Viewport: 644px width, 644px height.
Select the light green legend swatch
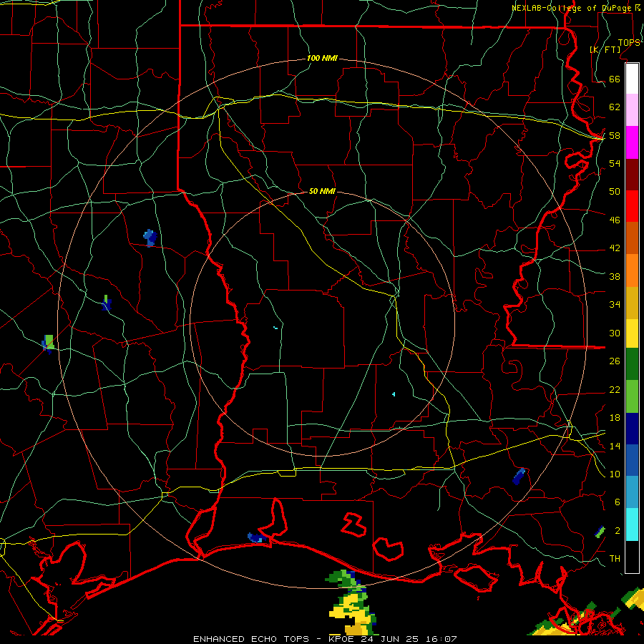[632, 396]
